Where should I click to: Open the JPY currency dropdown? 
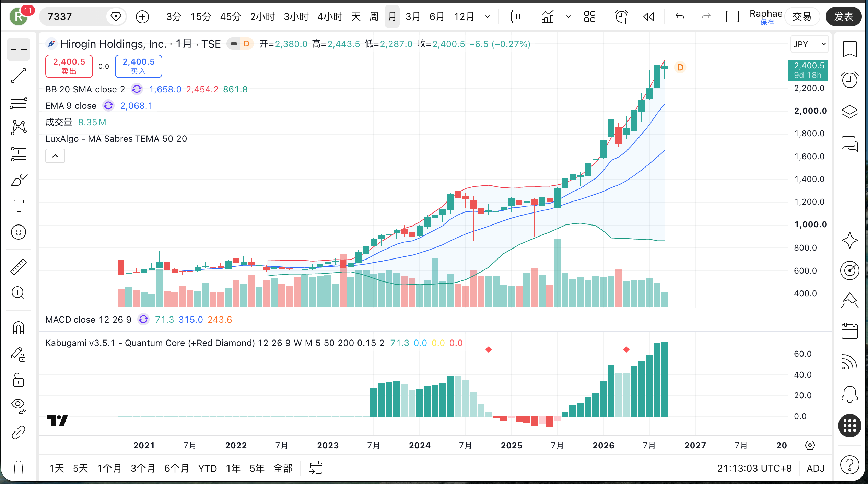click(x=809, y=44)
